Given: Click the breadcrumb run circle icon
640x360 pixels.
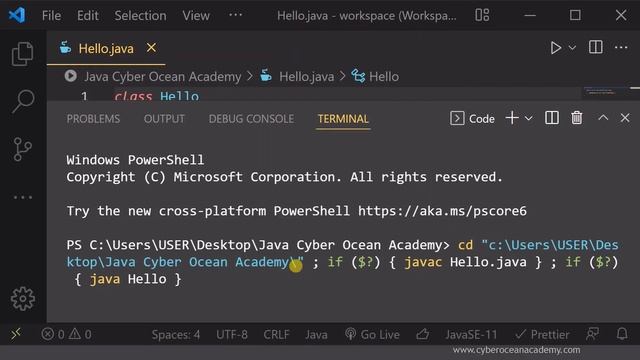Looking at the screenshot, I should (x=71, y=76).
